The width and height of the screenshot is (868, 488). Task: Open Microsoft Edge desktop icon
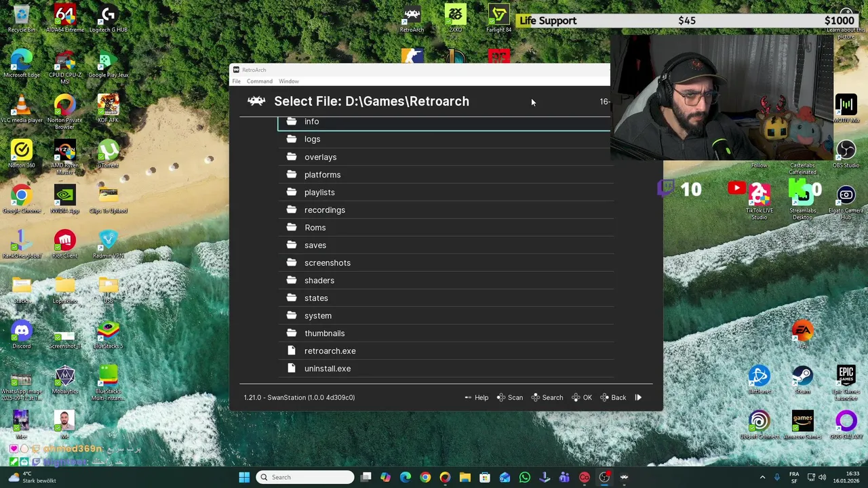coord(22,64)
